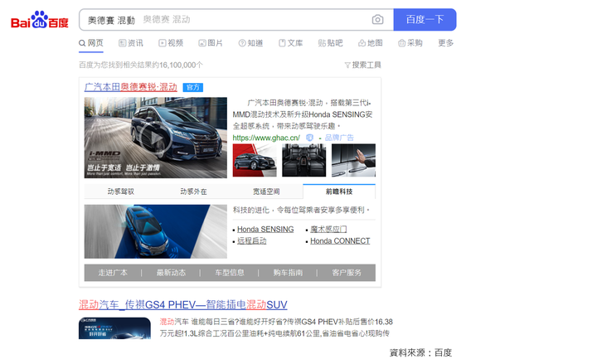Open 搜索工具 filter options
597x364 pixels.
[x=363, y=66]
